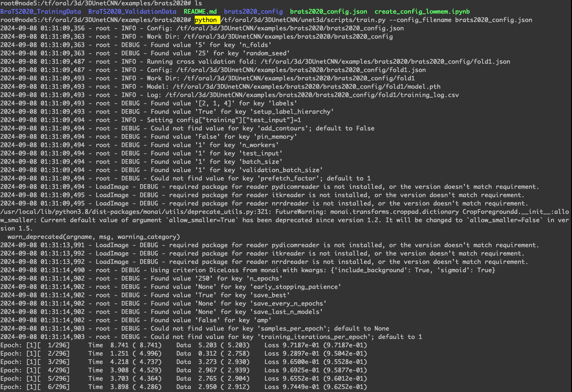Click timestamp 01:31:13,991 on LoadImage line
Image resolution: width=572 pixels, height=392 pixels.
pos(63,245)
